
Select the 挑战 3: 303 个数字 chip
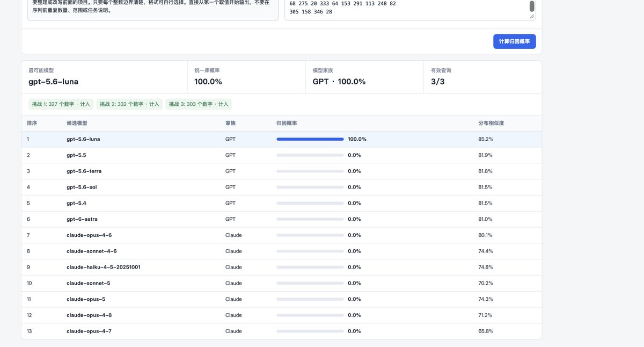click(199, 104)
